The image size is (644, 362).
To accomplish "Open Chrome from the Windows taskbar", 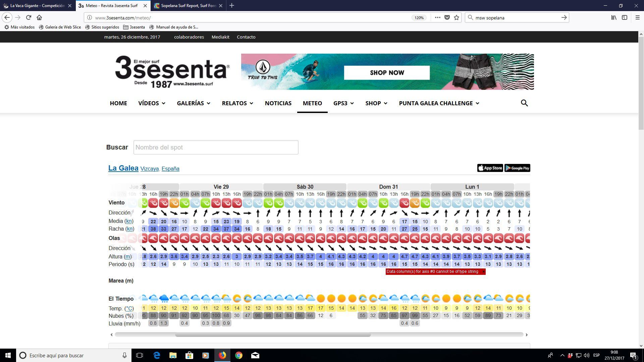I will (x=239, y=355).
